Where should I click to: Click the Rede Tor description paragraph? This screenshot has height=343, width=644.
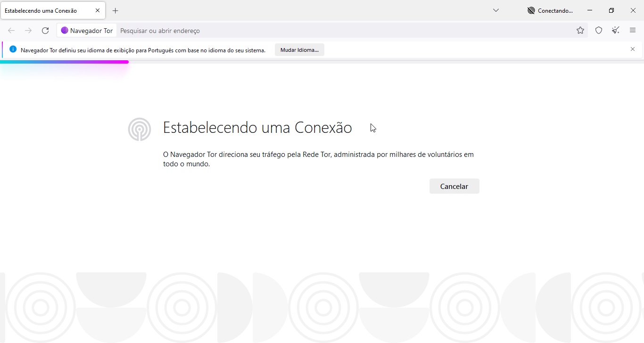pyautogui.click(x=318, y=159)
